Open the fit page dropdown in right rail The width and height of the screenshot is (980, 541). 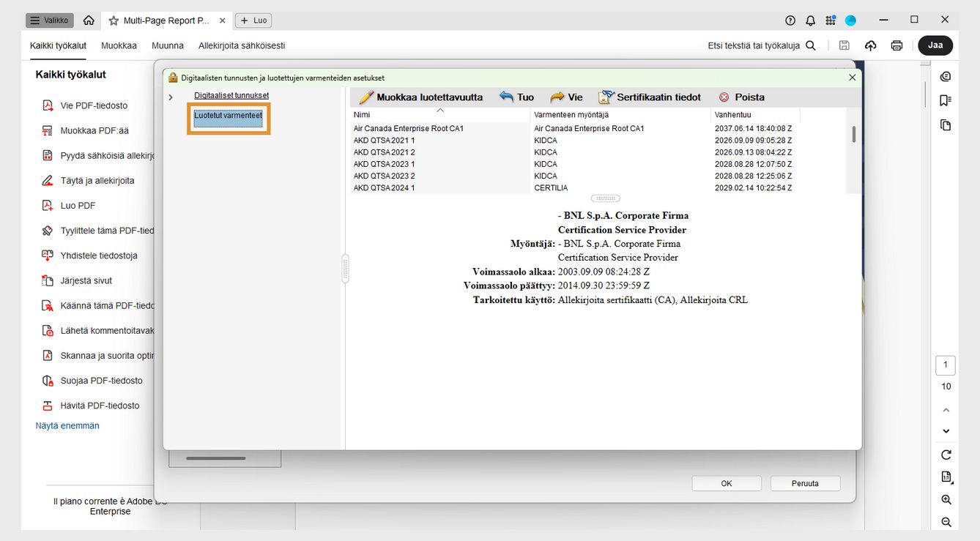pyautogui.click(x=946, y=477)
